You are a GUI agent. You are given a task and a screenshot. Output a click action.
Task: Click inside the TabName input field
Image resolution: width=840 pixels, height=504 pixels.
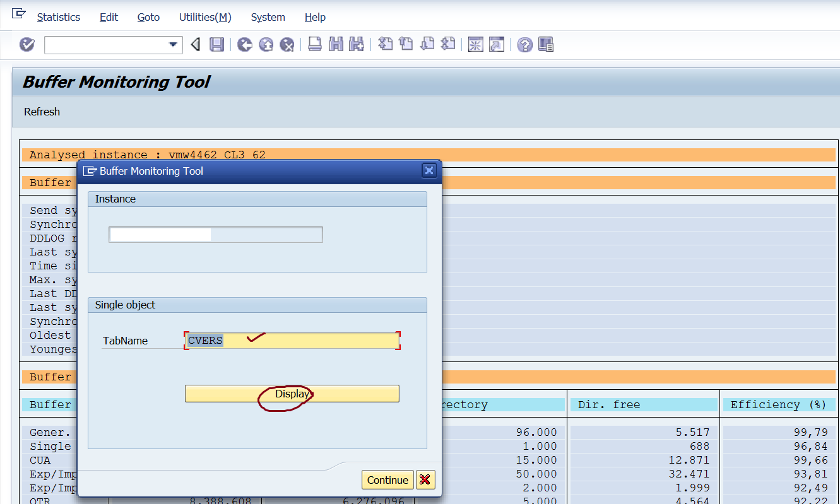292,340
